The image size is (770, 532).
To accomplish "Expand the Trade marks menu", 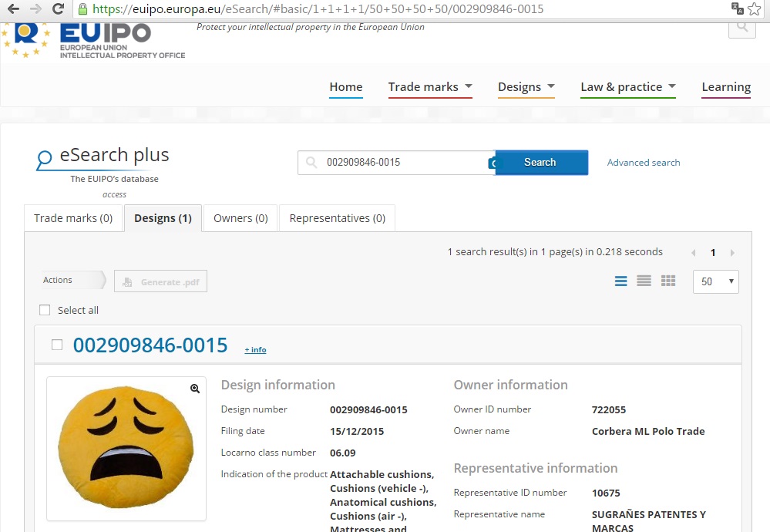I will [x=430, y=87].
